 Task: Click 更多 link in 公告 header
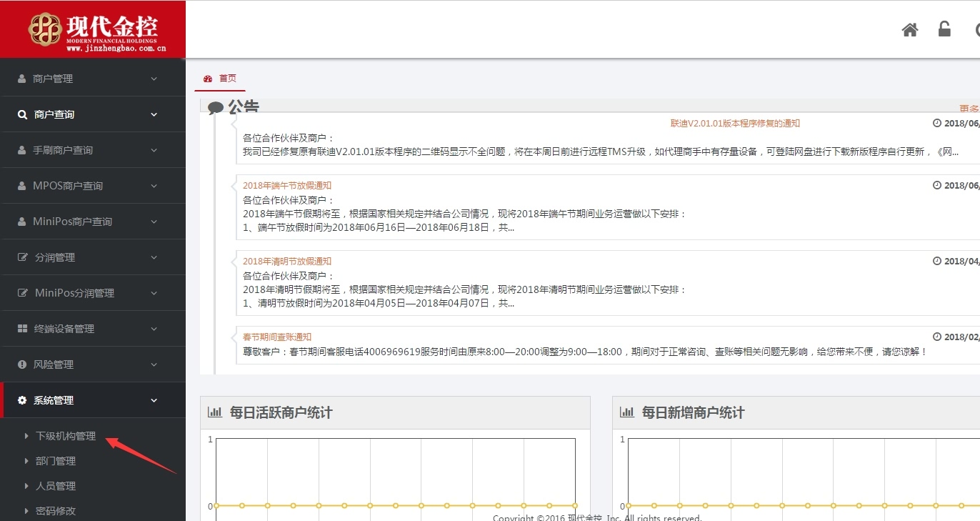click(x=969, y=109)
